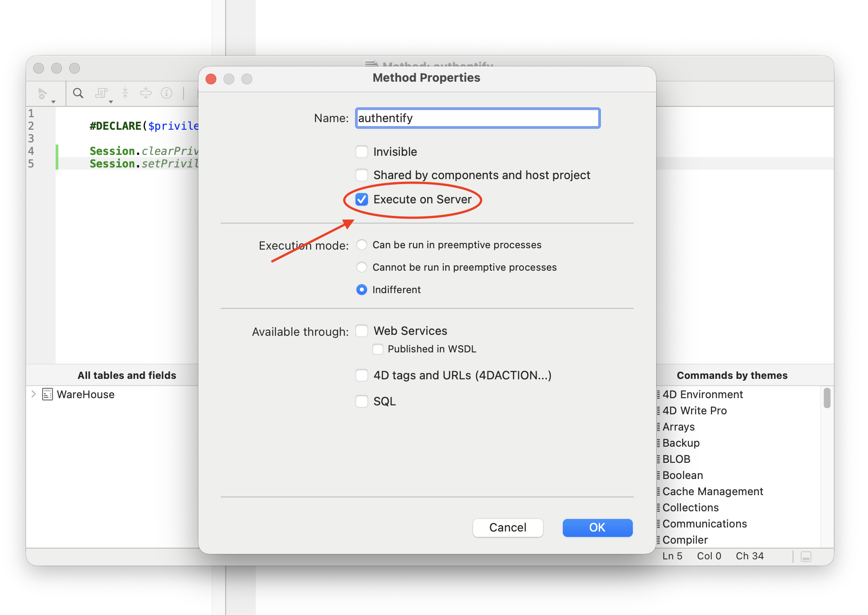Click the collapse all arrows icon

[x=125, y=93]
